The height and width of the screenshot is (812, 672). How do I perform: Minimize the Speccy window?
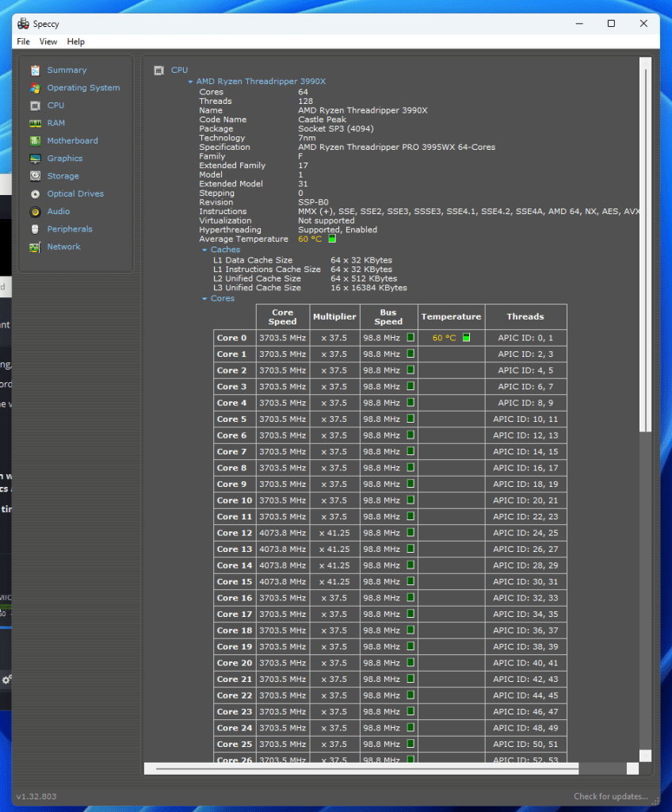tap(579, 24)
